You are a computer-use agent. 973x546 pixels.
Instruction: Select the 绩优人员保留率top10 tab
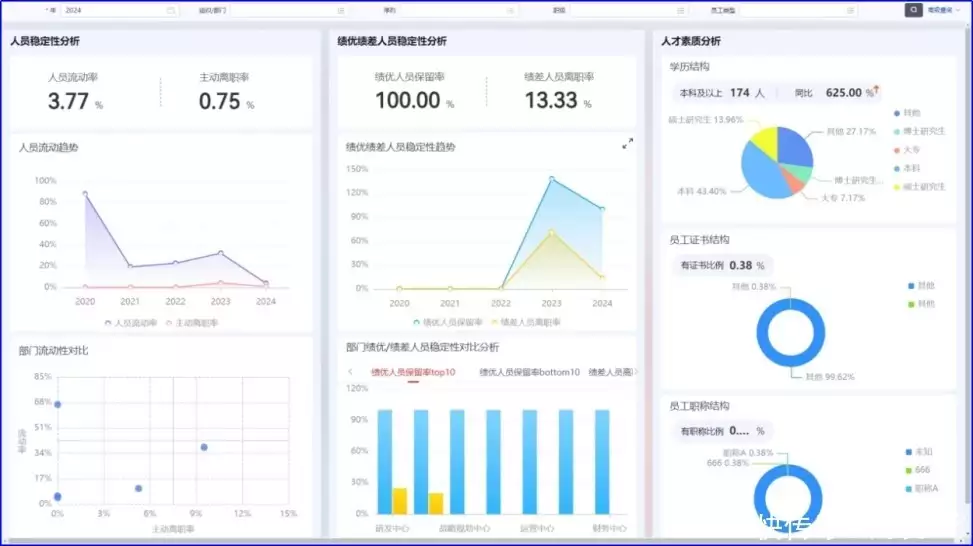click(413, 372)
